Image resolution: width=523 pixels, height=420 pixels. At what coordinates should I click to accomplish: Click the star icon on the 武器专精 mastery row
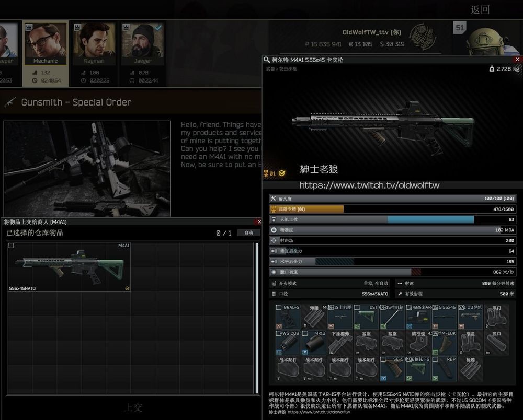pyautogui.click(x=272, y=209)
